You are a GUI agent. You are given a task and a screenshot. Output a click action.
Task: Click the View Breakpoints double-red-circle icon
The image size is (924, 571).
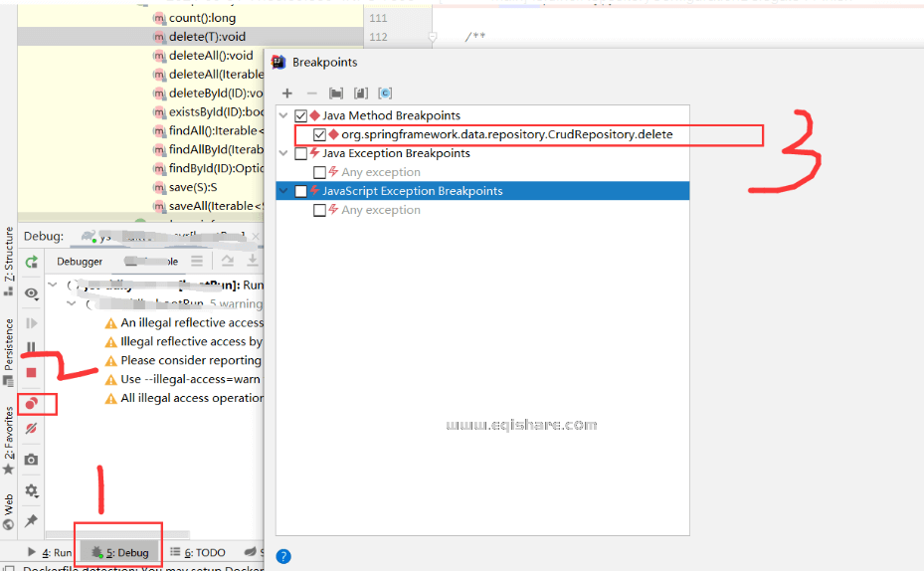pyautogui.click(x=32, y=404)
